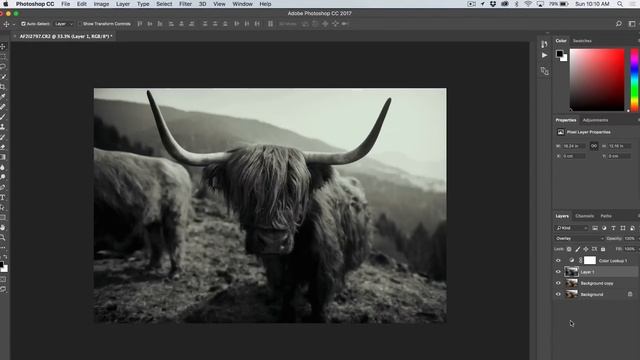
Task: Toggle the Auto-Select checkbox
Action: [23, 24]
